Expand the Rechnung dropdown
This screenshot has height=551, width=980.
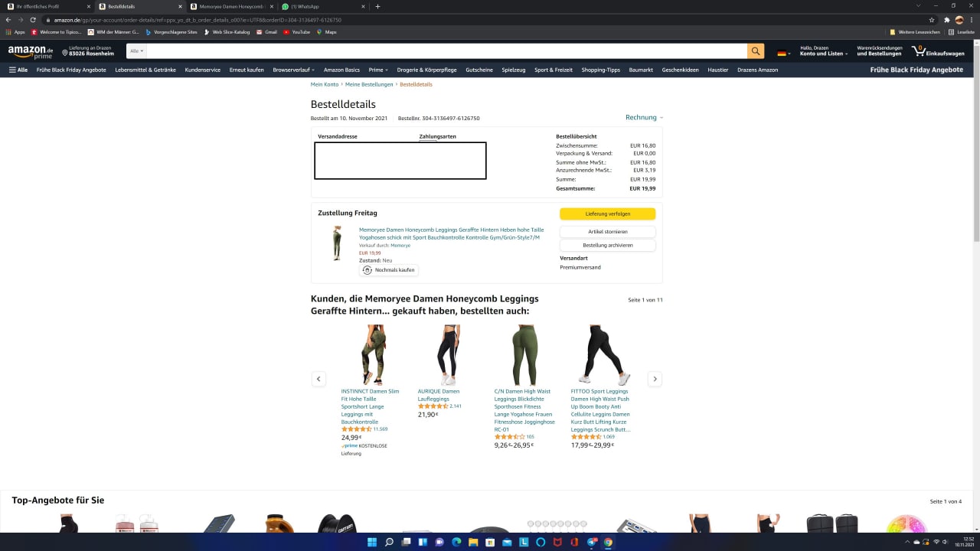[644, 118]
